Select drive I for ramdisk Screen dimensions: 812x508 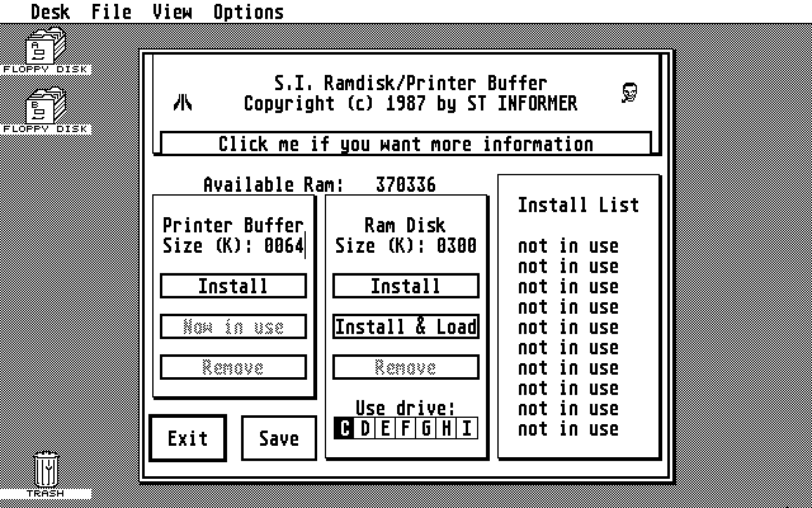466,429
